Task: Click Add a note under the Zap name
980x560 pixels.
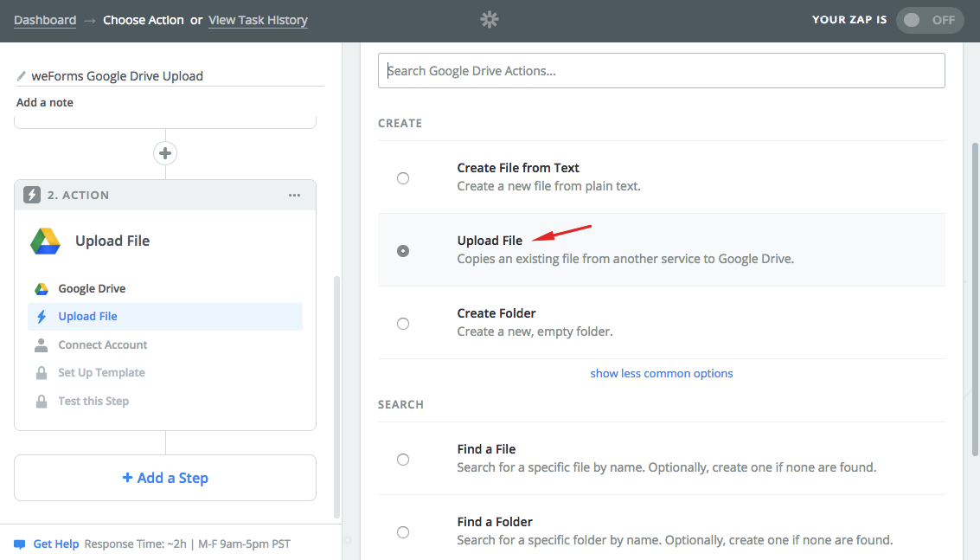Action: [44, 103]
